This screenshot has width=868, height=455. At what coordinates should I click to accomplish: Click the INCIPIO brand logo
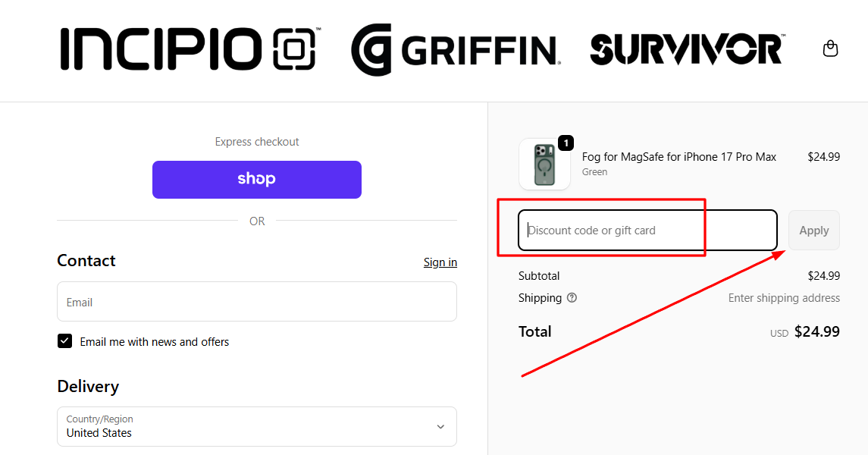coord(159,49)
